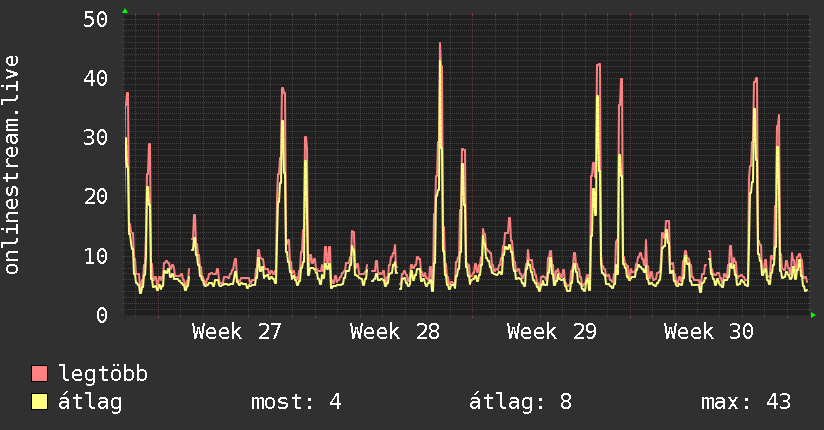Click the Week 27 axis label
824x430 pixels.
coord(236,332)
